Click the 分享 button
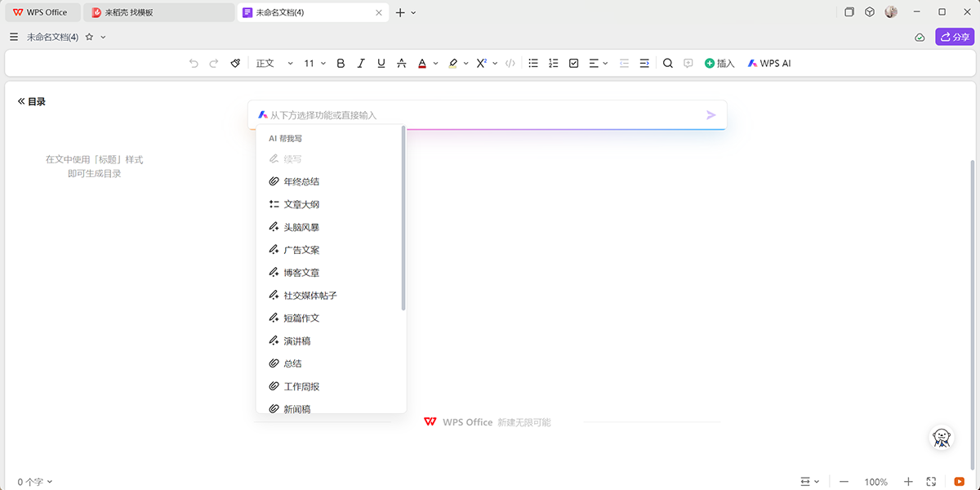Image resolution: width=980 pixels, height=490 pixels. [x=954, y=37]
